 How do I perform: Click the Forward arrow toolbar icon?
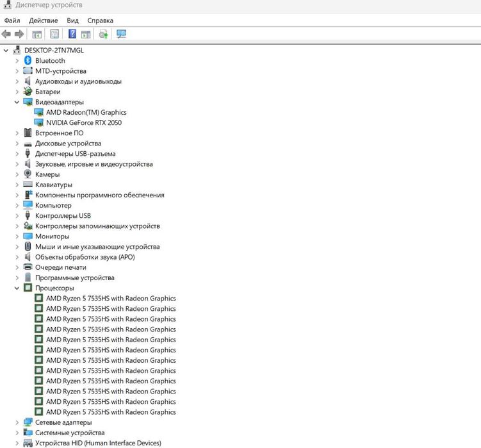(19, 34)
